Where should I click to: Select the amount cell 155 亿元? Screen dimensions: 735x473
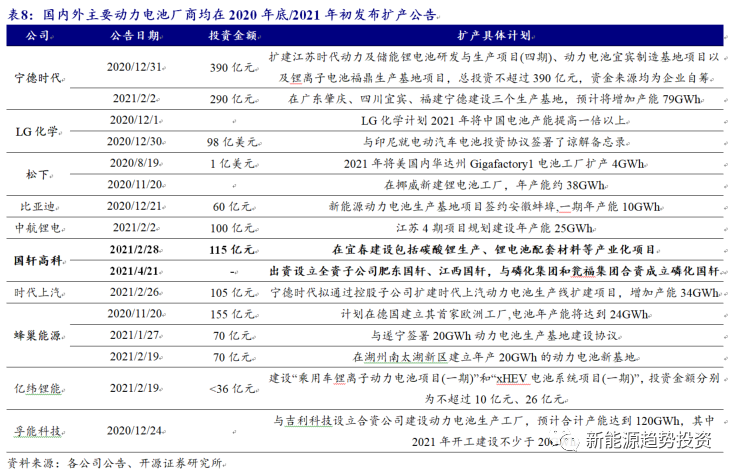(232, 314)
